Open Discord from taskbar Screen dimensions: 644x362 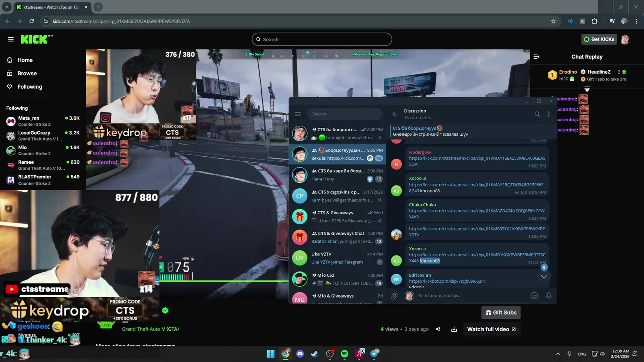click(x=300, y=354)
